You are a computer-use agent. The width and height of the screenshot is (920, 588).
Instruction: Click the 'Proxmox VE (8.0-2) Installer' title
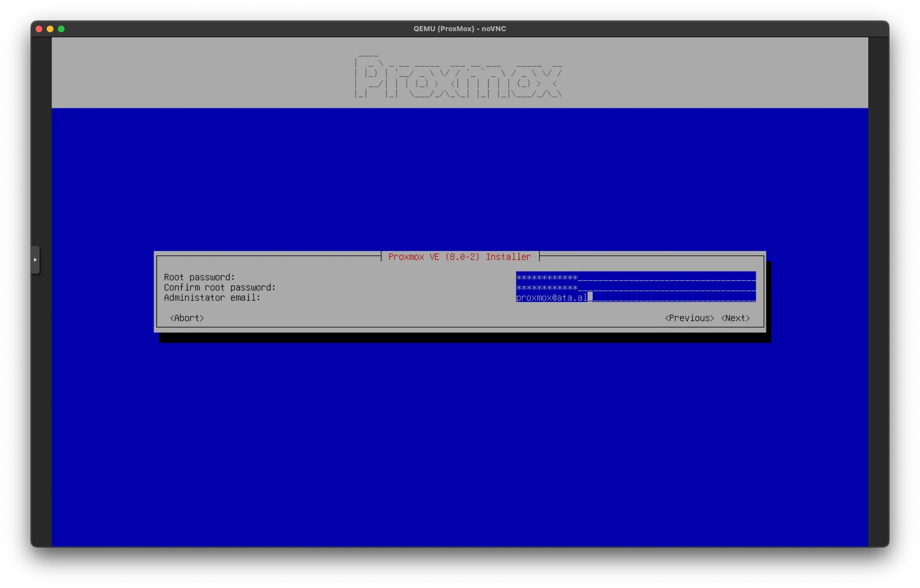tap(460, 256)
